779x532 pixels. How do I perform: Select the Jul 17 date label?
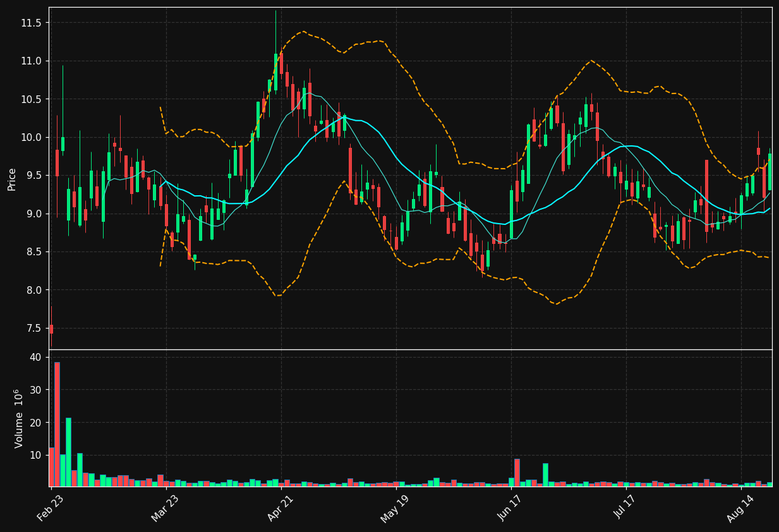pos(625,508)
